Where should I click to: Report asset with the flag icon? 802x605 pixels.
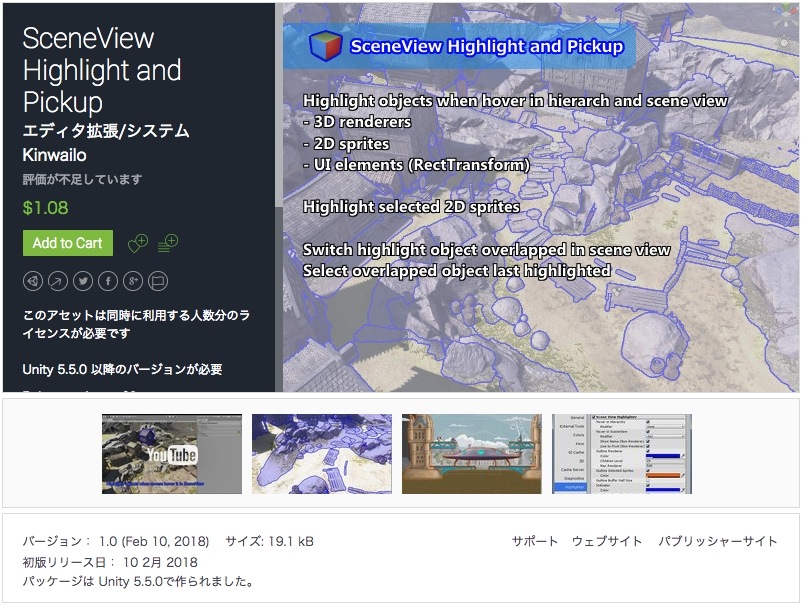(x=158, y=281)
